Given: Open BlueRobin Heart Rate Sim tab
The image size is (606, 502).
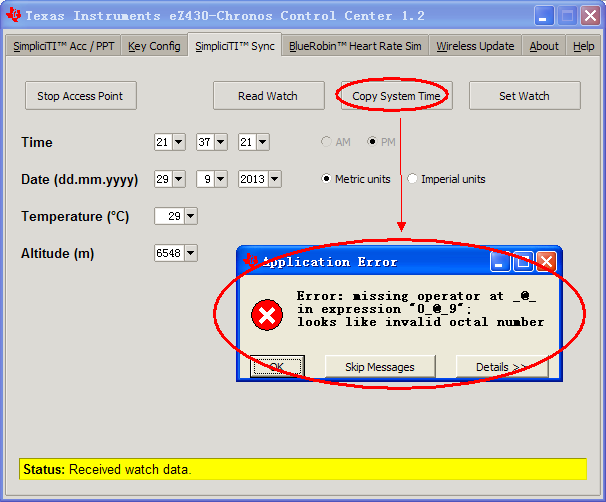Looking at the screenshot, I should 355,46.
